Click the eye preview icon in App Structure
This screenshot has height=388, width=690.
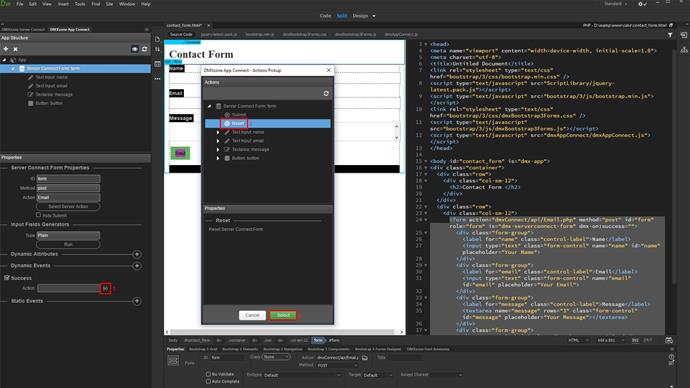tap(135, 49)
